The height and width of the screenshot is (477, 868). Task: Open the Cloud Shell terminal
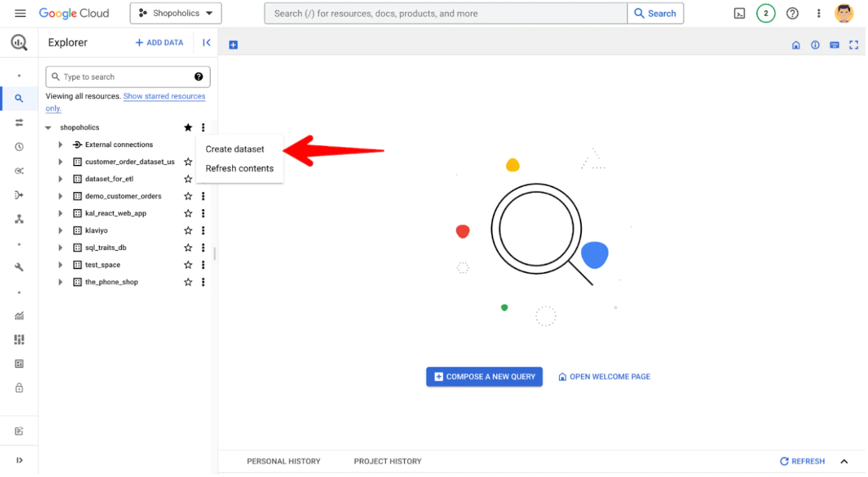click(x=739, y=13)
